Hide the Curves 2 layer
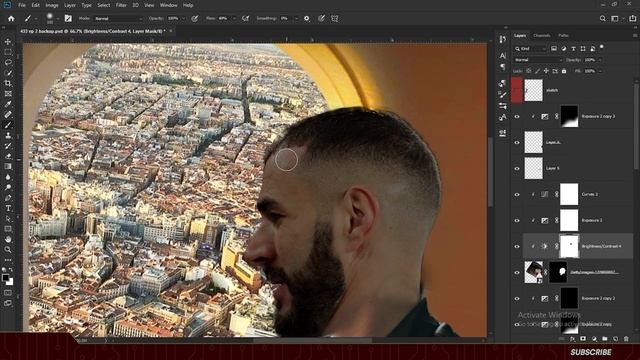Image resolution: width=640 pixels, height=360 pixels. point(517,194)
